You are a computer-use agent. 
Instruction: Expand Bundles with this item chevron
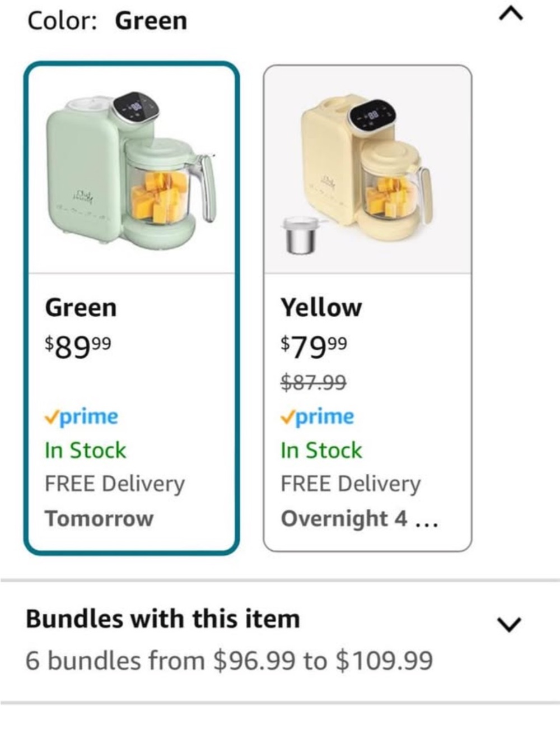pyautogui.click(x=509, y=624)
